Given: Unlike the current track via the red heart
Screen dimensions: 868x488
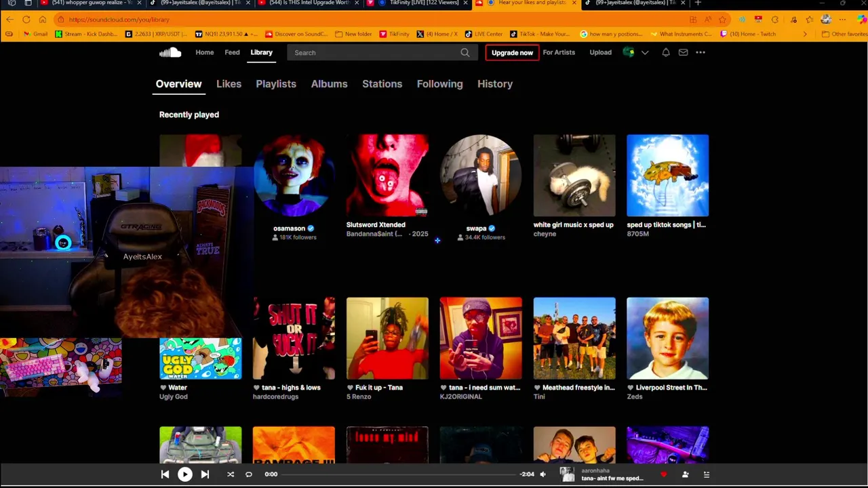Looking at the screenshot, I should [x=663, y=474].
